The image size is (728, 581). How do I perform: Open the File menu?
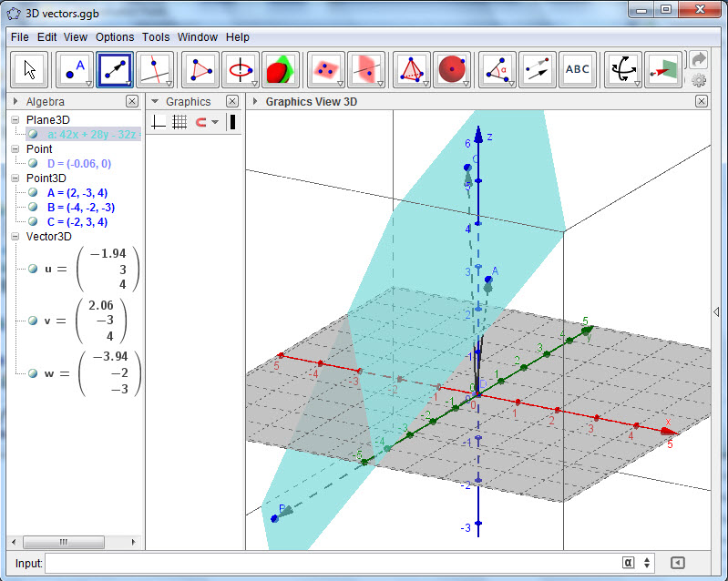click(x=20, y=37)
